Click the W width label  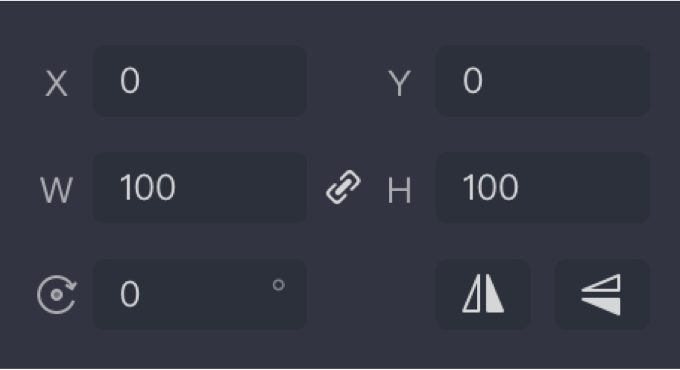(56, 190)
